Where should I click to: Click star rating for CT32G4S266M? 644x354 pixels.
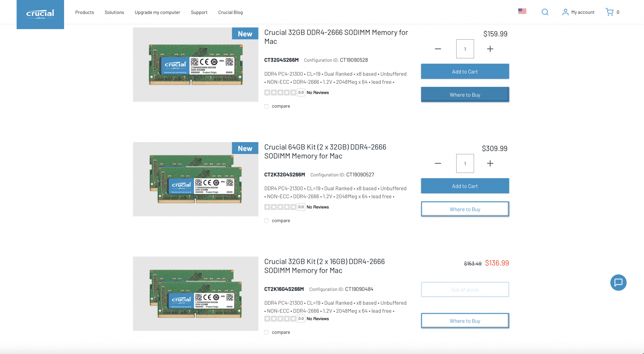click(x=280, y=92)
